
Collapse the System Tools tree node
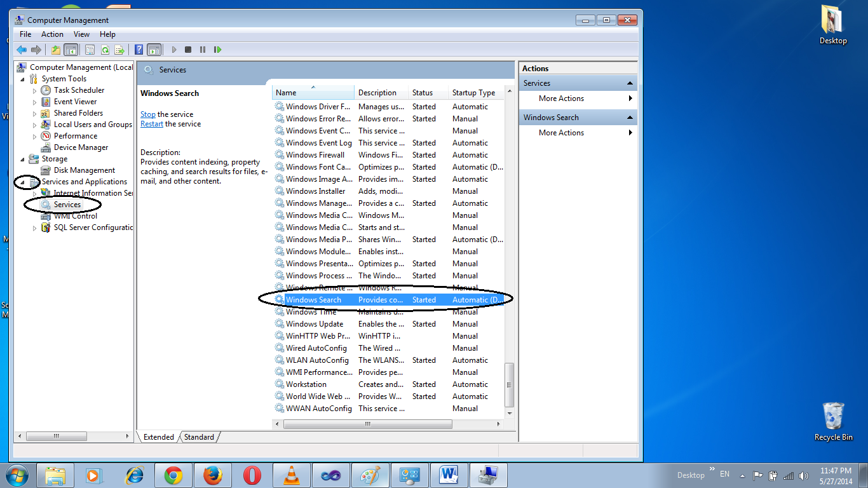[24, 79]
